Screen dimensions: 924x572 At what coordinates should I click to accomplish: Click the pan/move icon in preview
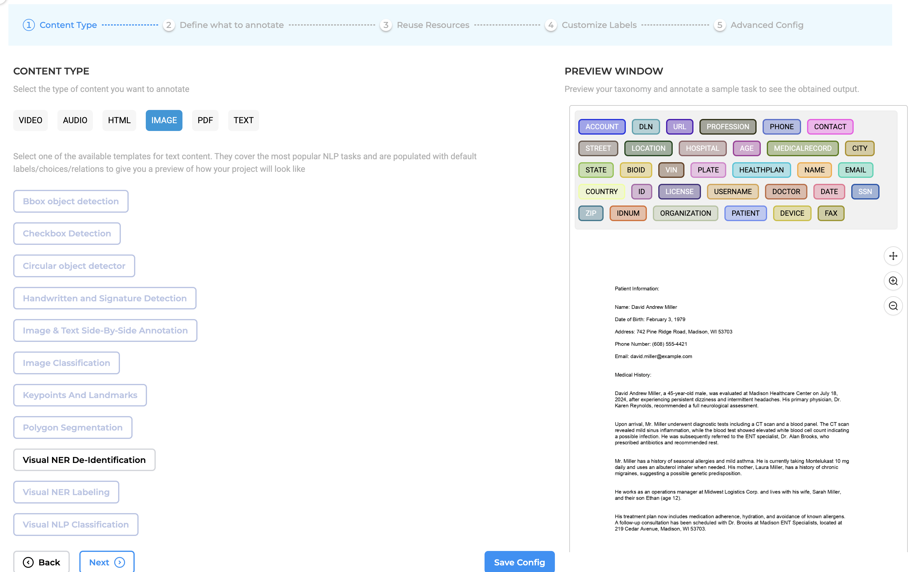click(892, 256)
